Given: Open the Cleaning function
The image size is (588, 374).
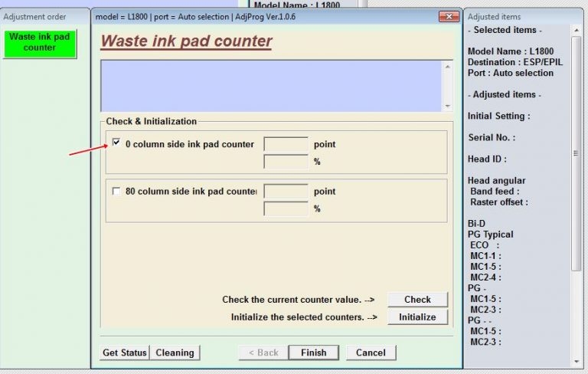Looking at the screenshot, I should 175,353.
